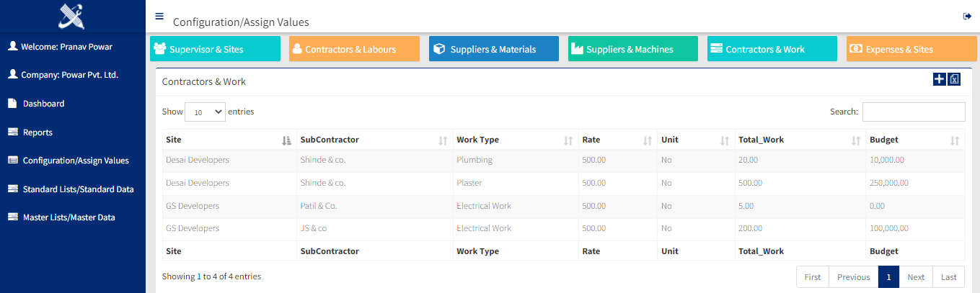Switch to Suppliers & Materials tab
The width and height of the screenshot is (980, 293).
493,49
